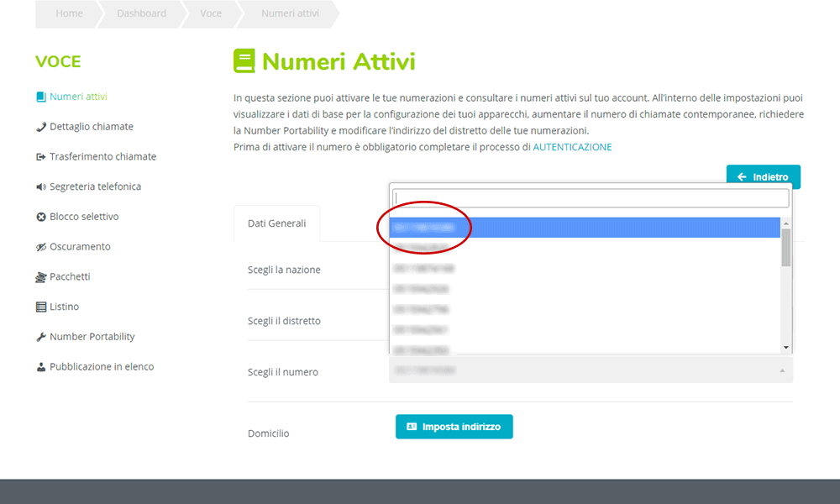
Task: Click the search field inside the dropdown
Action: 591,198
